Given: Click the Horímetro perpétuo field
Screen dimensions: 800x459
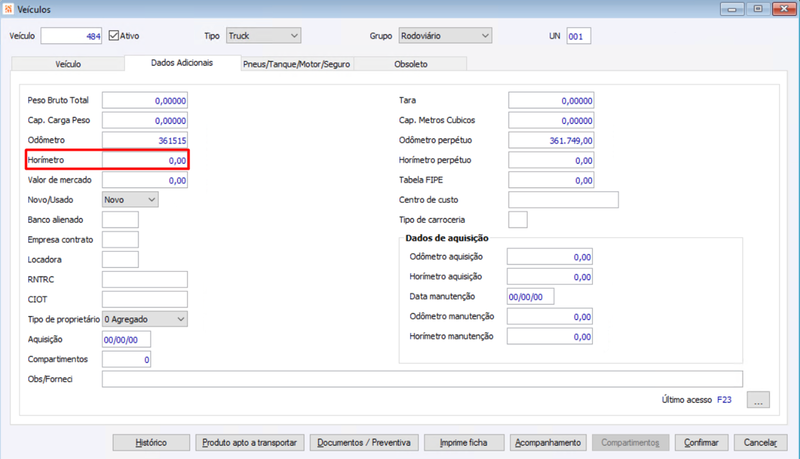Looking at the screenshot, I should pyautogui.click(x=551, y=160).
